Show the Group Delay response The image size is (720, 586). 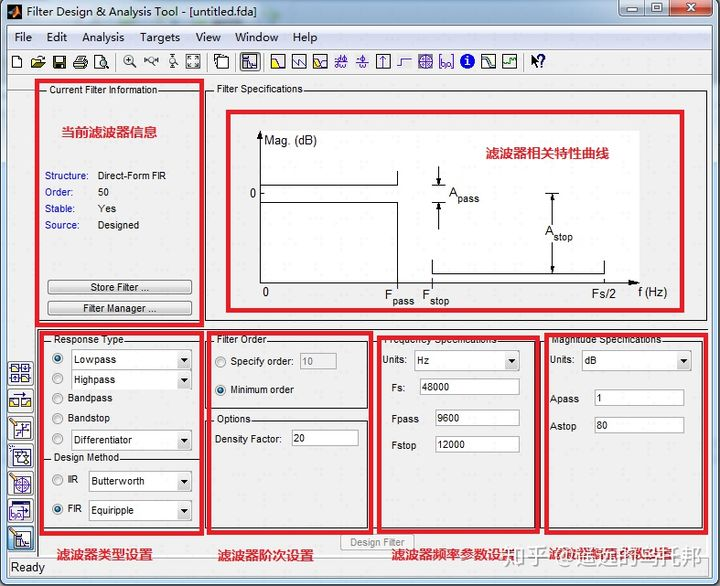click(341, 62)
